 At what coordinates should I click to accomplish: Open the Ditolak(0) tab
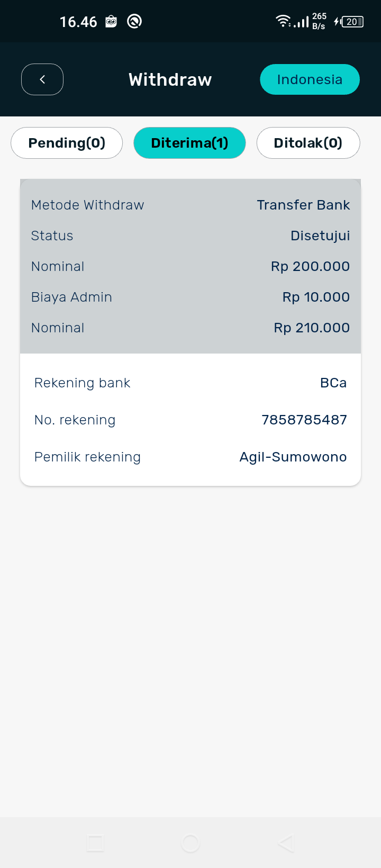pyautogui.click(x=308, y=143)
